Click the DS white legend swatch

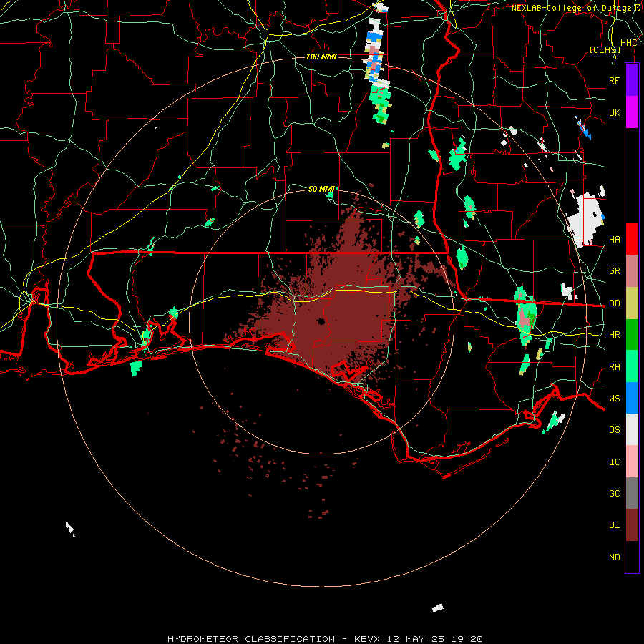point(632,429)
